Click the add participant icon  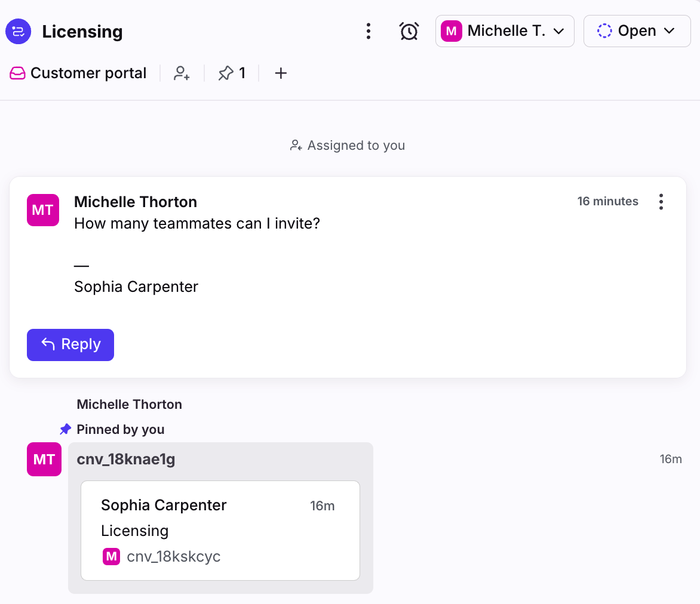pos(182,73)
